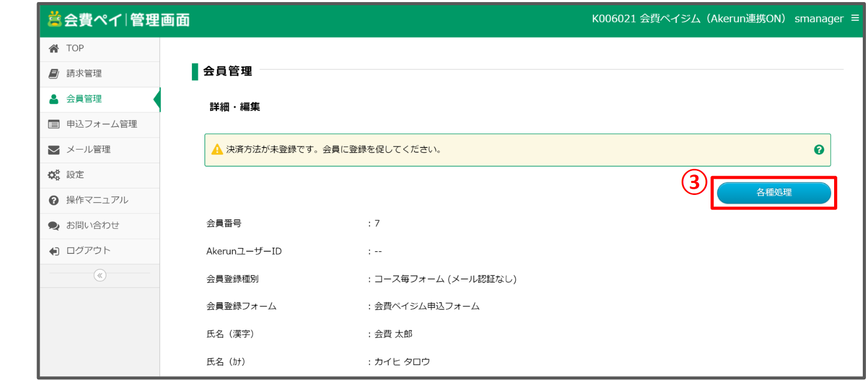Screen dimensions: 868x381
Task: Click the 会費ペイ管理画面 logo
Action: (x=119, y=20)
